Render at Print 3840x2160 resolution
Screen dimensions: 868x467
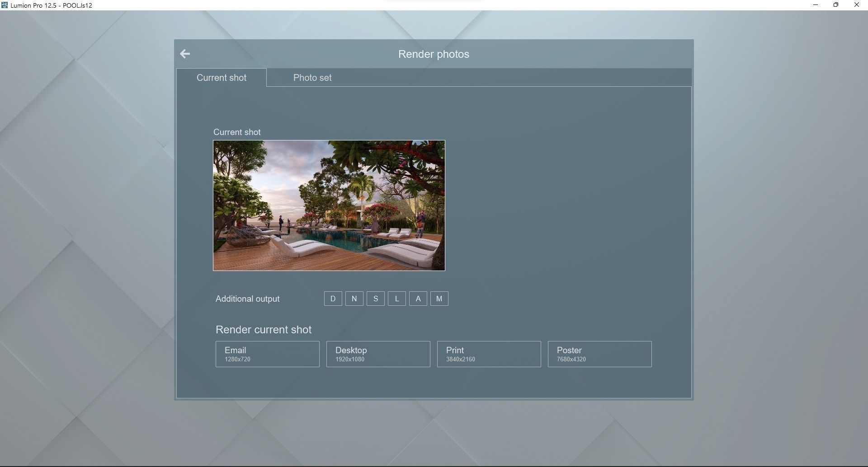pyautogui.click(x=489, y=354)
